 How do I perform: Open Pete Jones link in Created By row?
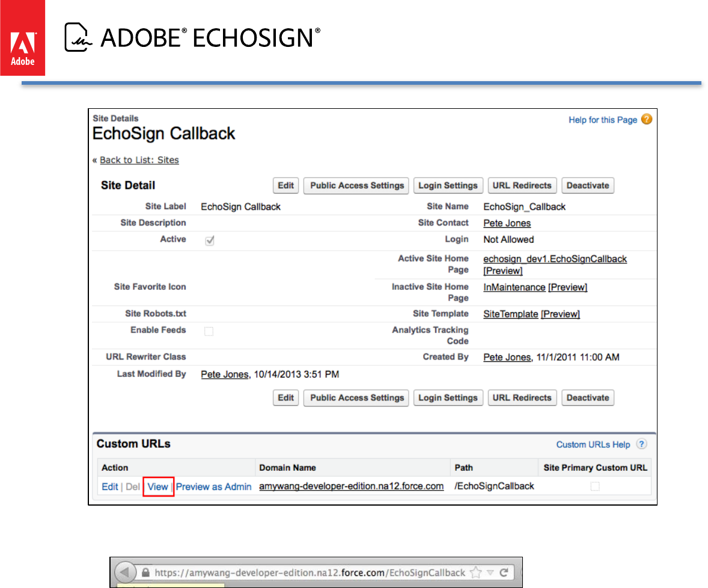point(507,357)
